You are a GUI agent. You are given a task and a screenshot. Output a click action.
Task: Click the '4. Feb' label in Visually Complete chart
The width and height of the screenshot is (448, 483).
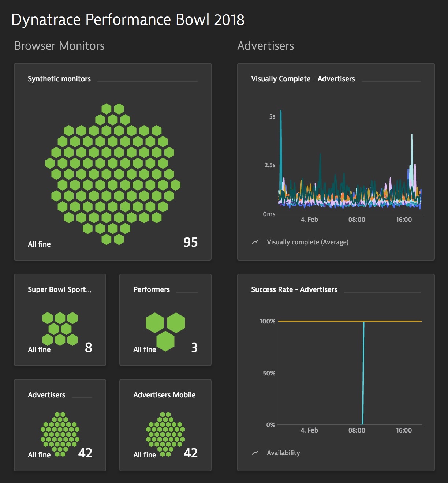click(309, 220)
